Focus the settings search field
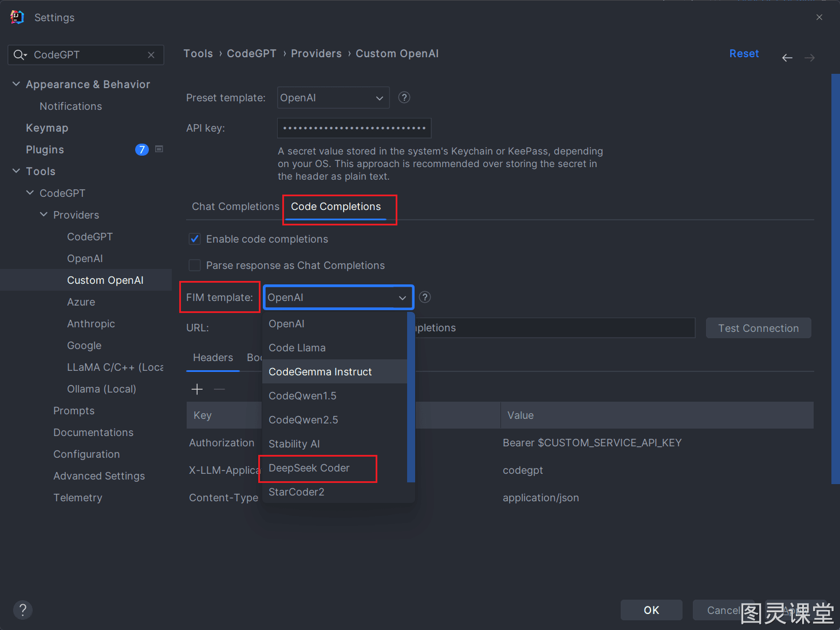The height and width of the screenshot is (630, 840). click(86, 55)
